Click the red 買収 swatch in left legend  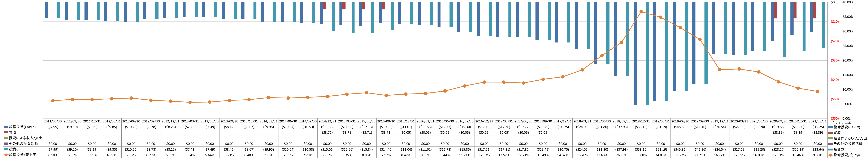[6, 133]
